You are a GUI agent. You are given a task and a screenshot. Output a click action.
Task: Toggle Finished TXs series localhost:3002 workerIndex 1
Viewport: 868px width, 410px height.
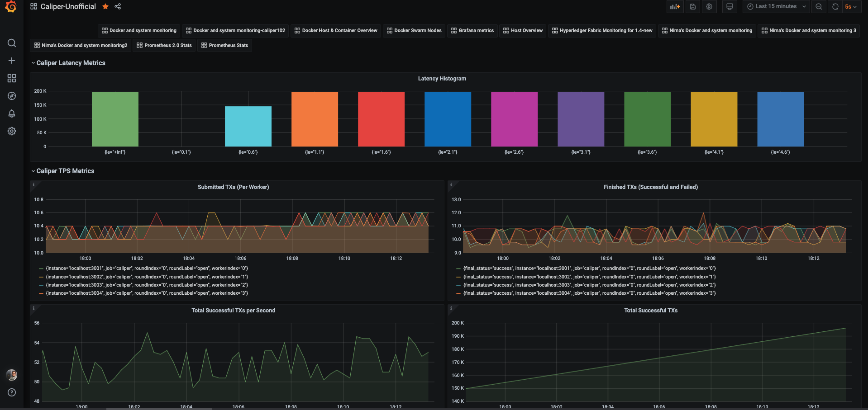point(589,277)
